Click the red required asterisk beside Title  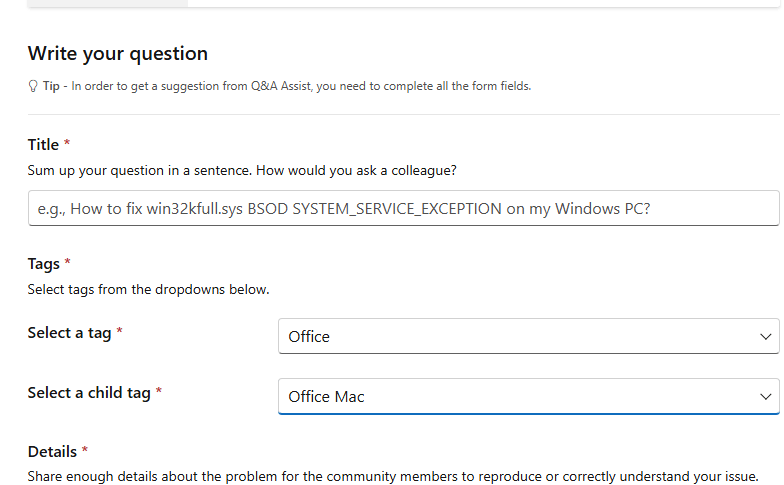point(67,146)
